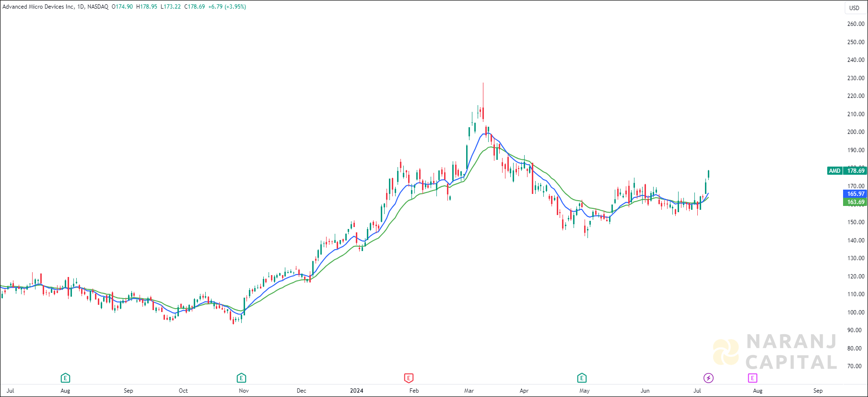Click the 90.00 price axis label
Screen dimensions: 868x397
pos(856,330)
